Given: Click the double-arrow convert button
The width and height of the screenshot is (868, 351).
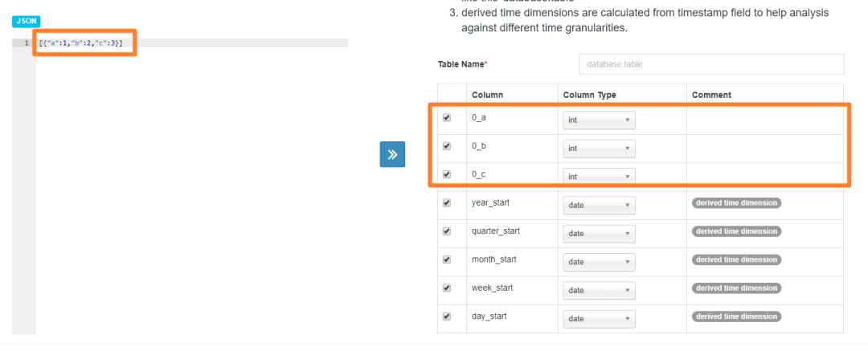Looking at the screenshot, I should (392, 154).
